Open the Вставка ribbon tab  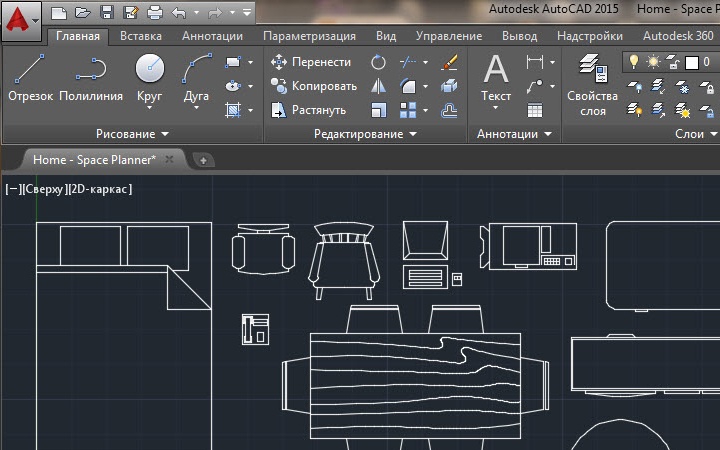coord(141,36)
